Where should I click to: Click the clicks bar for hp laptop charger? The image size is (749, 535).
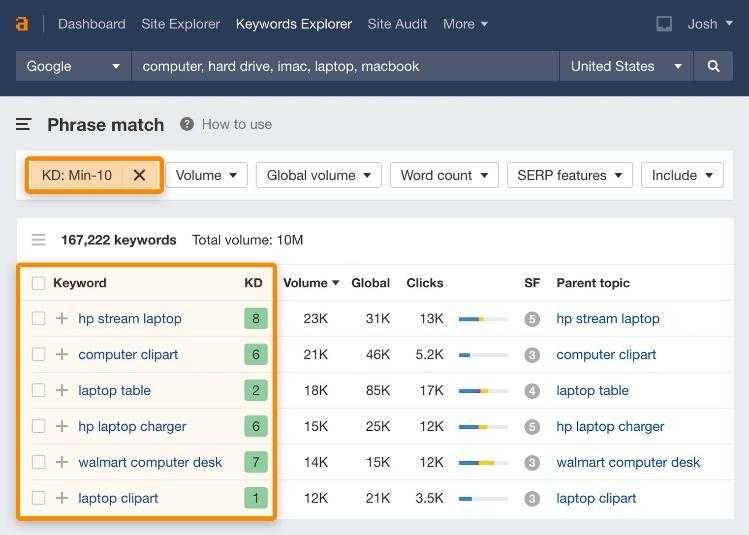point(483,427)
